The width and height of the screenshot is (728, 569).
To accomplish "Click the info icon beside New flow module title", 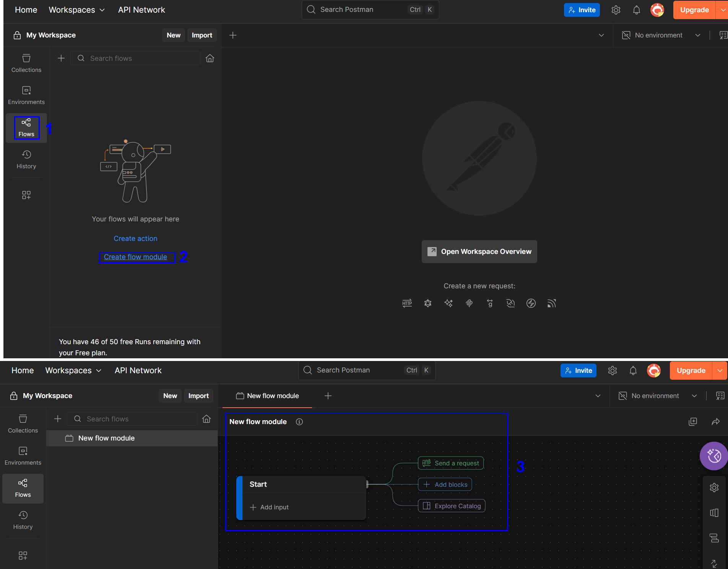I will tap(299, 422).
